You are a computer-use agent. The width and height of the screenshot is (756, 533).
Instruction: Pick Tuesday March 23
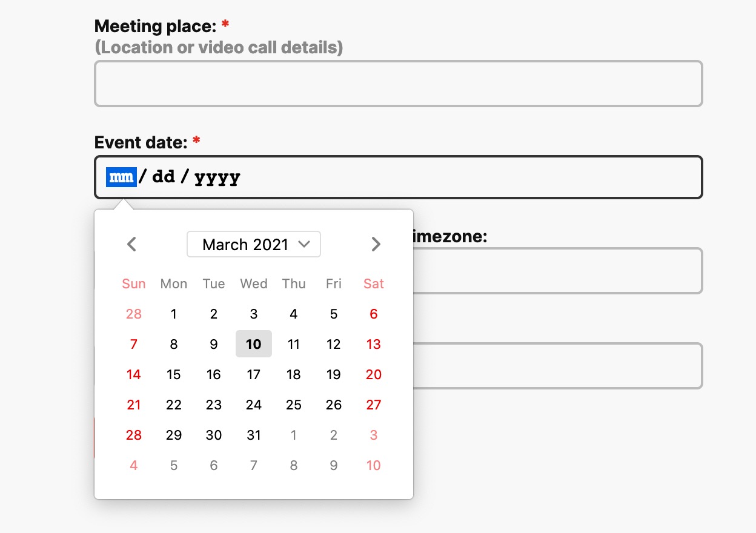[x=214, y=405]
